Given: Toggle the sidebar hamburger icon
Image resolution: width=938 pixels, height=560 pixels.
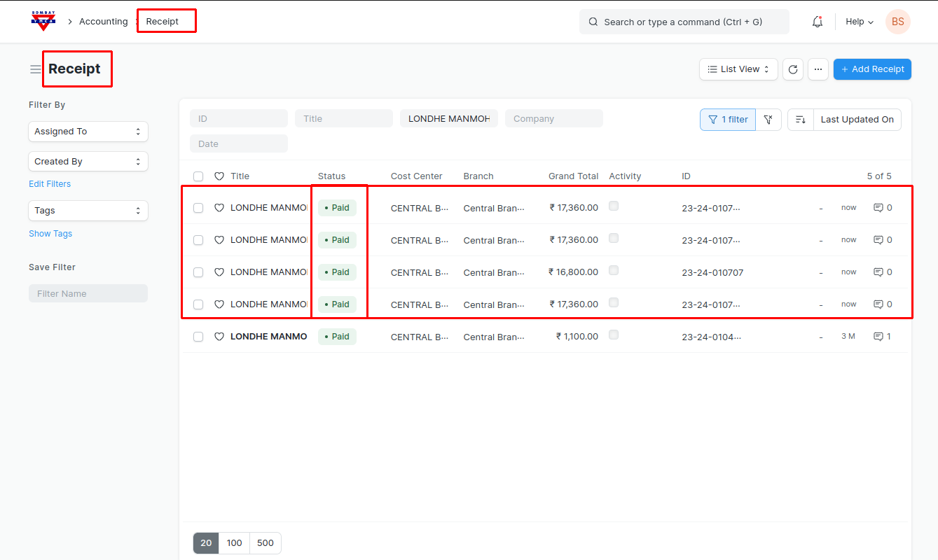Looking at the screenshot, I should [x=35, y=69].
